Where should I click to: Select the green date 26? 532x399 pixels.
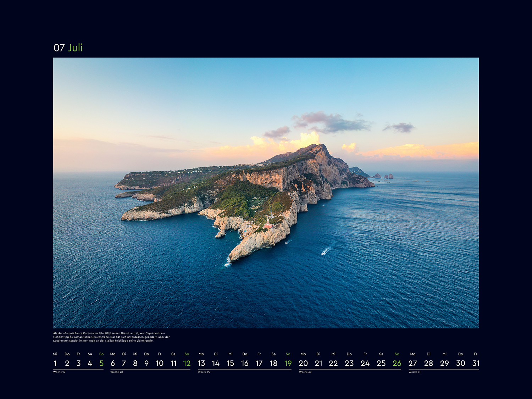click(397, 363)
